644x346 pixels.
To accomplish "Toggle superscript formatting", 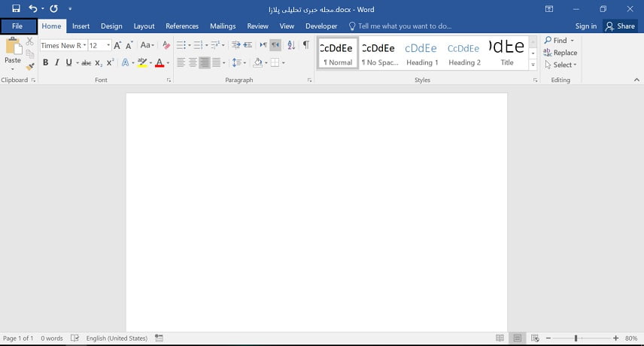I will point(110,62).
